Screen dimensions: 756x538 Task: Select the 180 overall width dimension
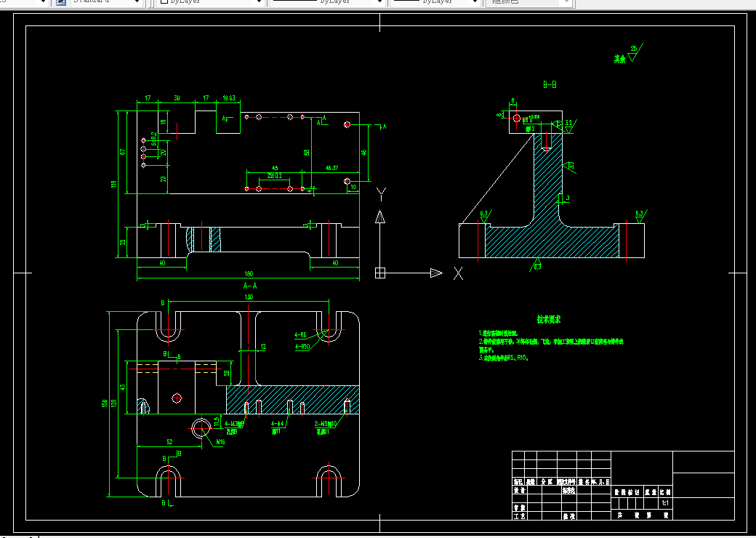(249, 274)
